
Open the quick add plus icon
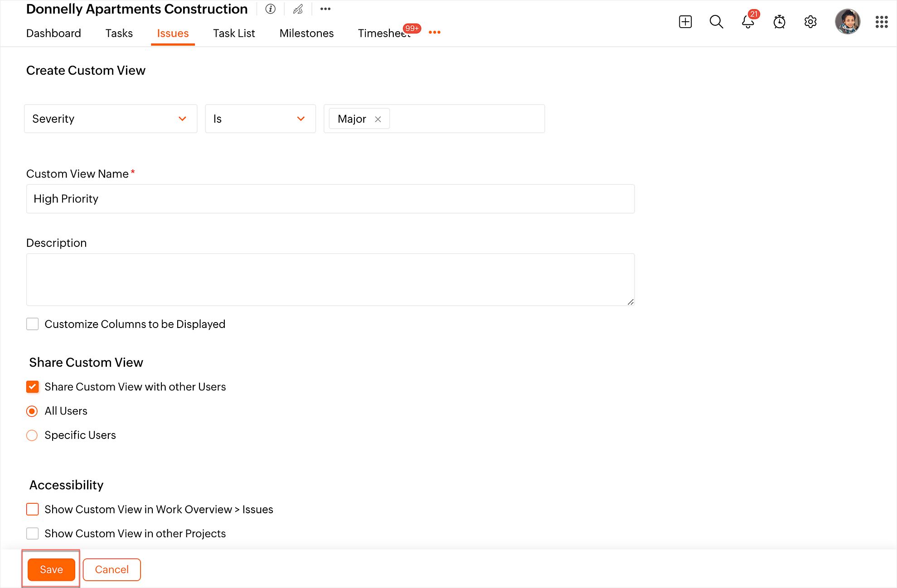(x=685, y=22)
